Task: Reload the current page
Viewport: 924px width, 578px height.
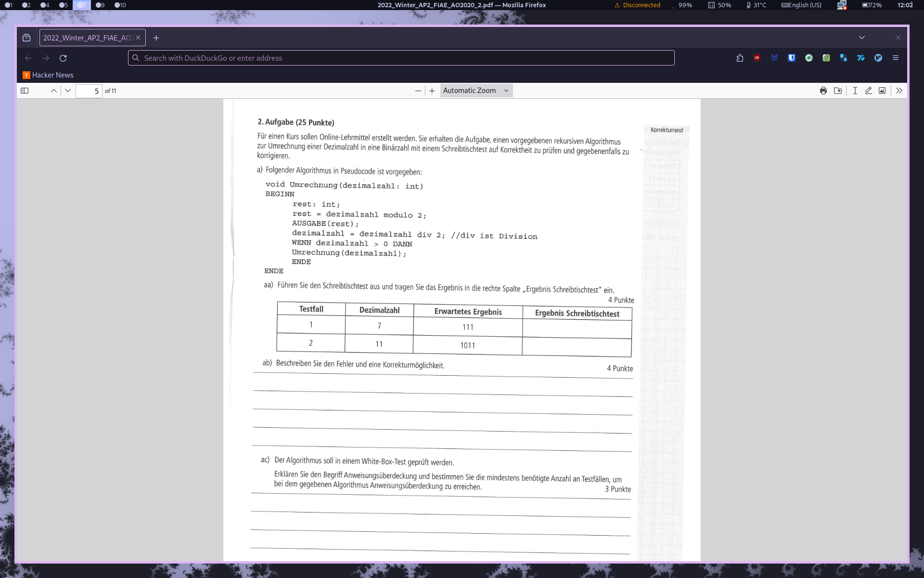Action: (63, 58)
